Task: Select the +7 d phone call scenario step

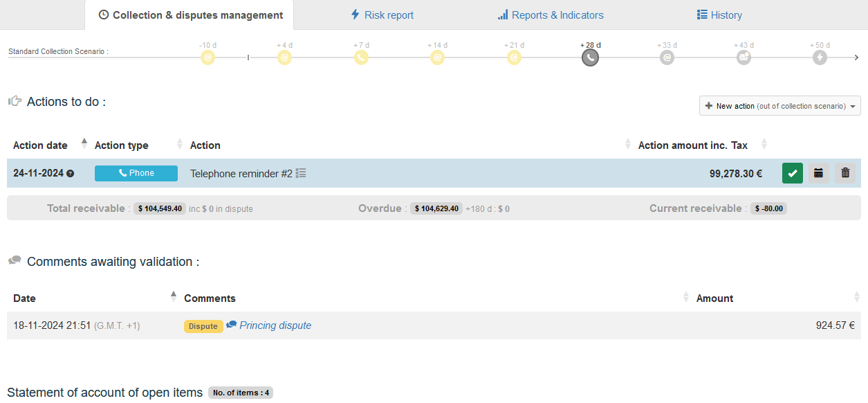Action: coord(361,57)
